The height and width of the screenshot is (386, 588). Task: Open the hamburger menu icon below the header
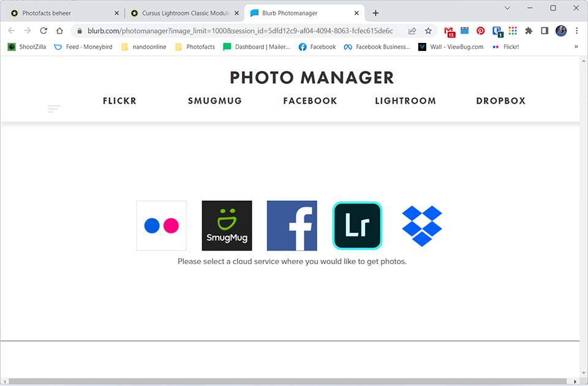[x=54, y=109]
